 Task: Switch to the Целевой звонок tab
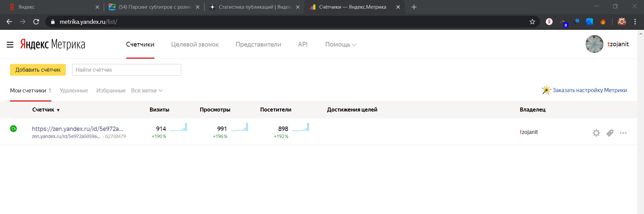pyautogui.click(x=195, y=45)
